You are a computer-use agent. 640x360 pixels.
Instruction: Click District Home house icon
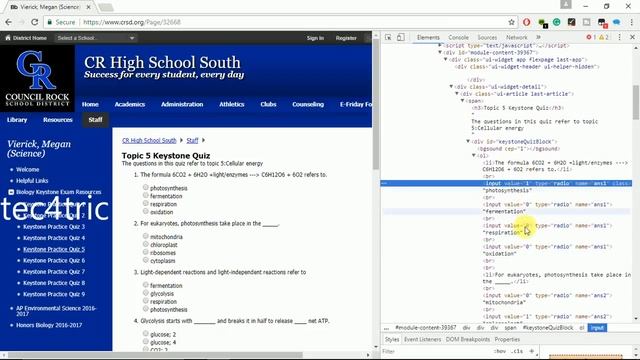pyautogui.click(x=8, y=38)
